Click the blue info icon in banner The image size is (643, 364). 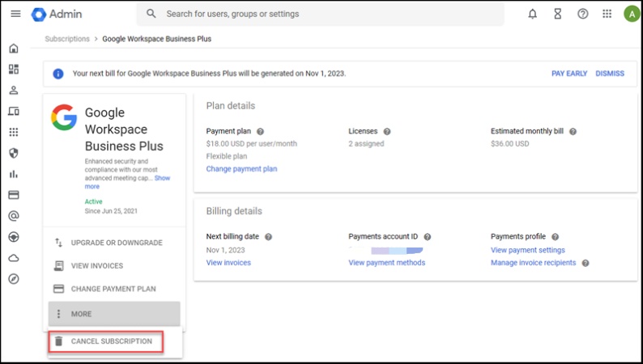click(58, 74)
